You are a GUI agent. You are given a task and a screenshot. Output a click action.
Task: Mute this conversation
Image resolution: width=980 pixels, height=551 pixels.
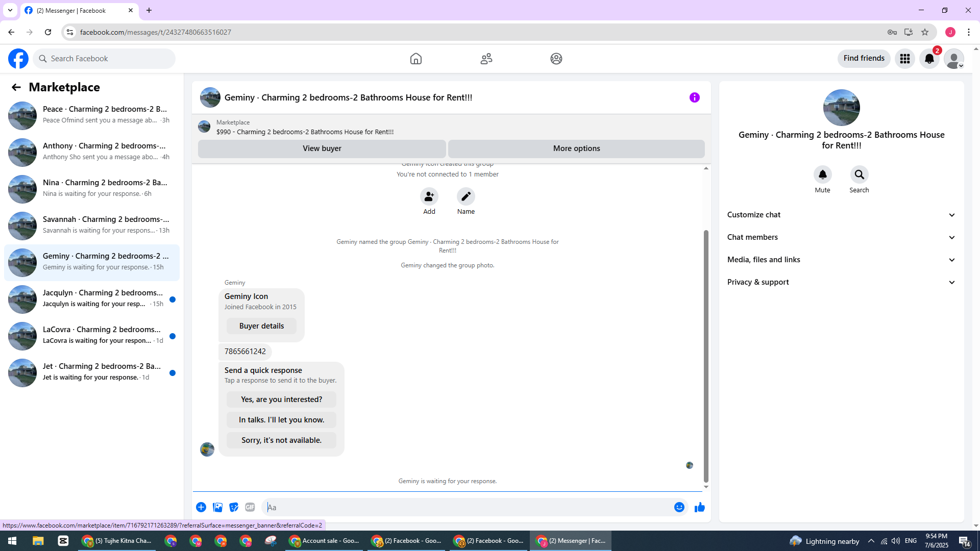822,175
